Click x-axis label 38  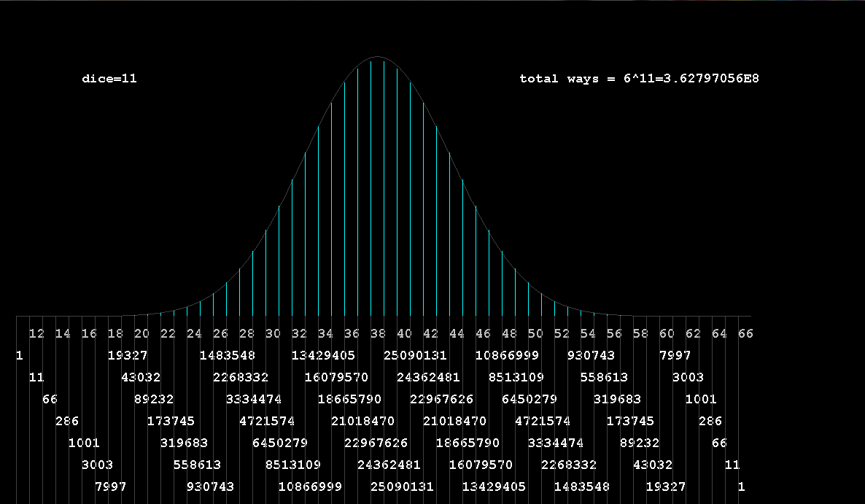point(378,334)
